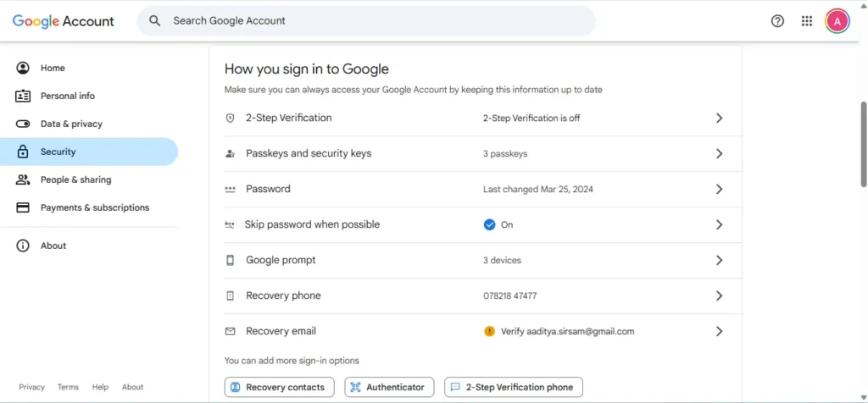
Task: Go to Personal info sidebar item
Action: tap(68, 96)
